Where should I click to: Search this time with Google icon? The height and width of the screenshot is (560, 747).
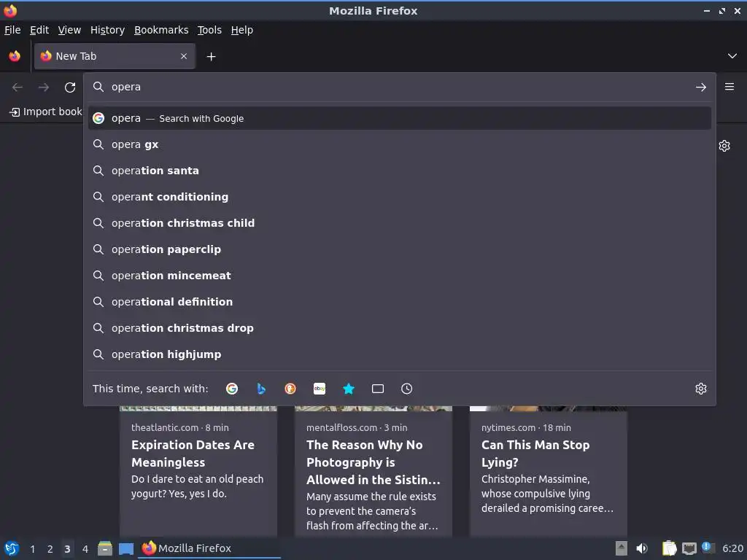[x=232, y=389]
